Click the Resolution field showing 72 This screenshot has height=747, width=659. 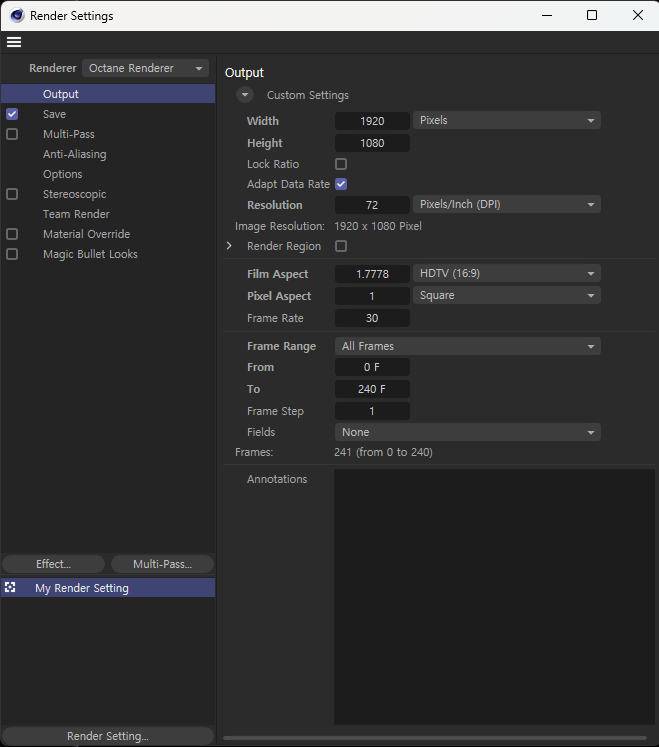372,205
